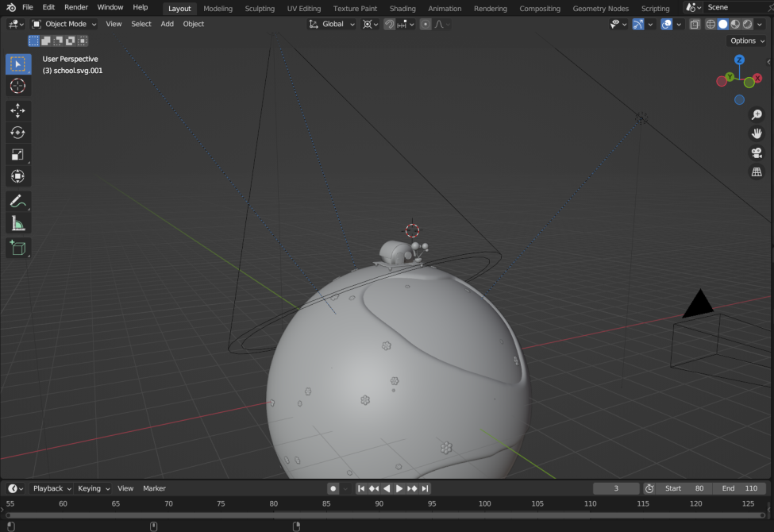Select the Scale tool
The width and height of the screenshot is (774, 532).
[x=18, y=155]
